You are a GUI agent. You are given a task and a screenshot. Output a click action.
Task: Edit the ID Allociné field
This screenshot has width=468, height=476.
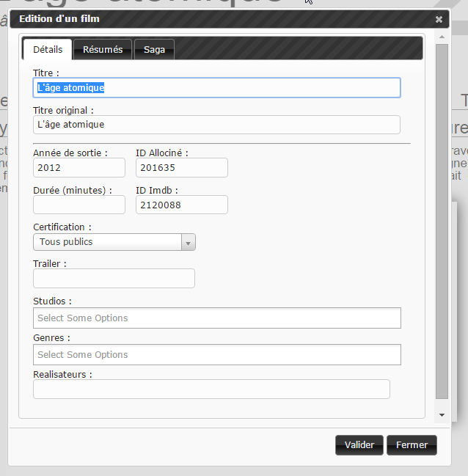181,168
